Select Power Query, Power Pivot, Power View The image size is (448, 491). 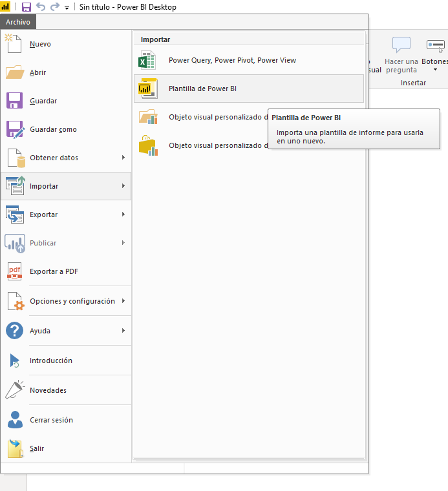point(232,60)
